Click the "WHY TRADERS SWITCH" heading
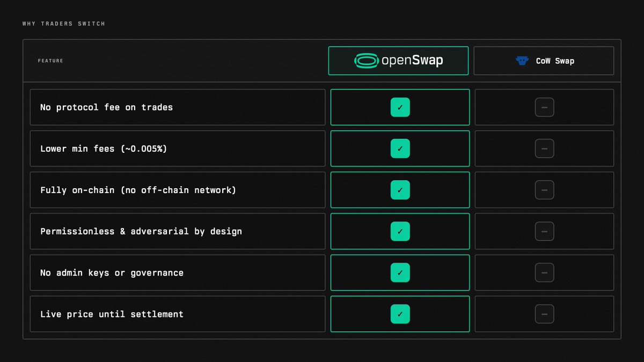The width and height of the screenshot is (644, 362). [64, 24]
